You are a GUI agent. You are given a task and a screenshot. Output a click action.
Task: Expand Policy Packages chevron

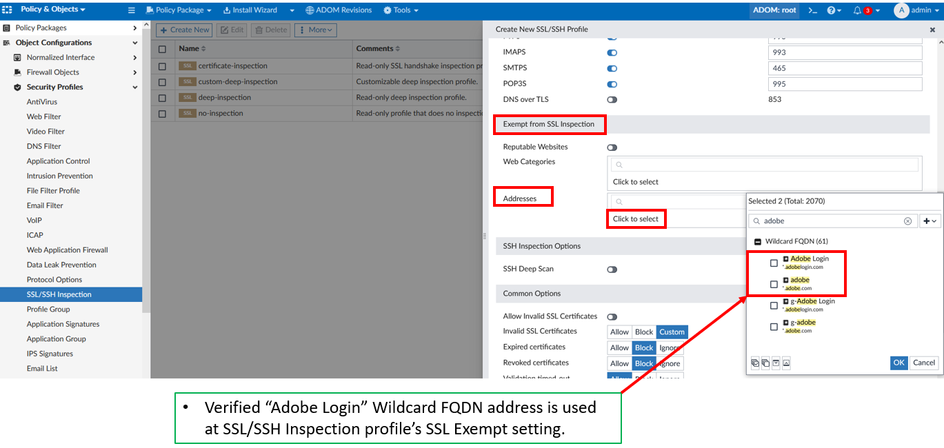pyautogui.click(x=135, y=28)
